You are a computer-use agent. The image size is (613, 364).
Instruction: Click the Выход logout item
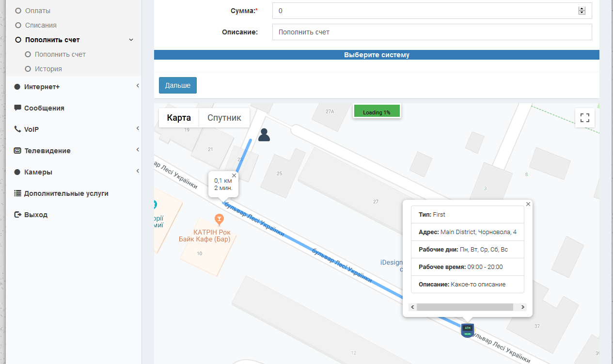point(36,215)
